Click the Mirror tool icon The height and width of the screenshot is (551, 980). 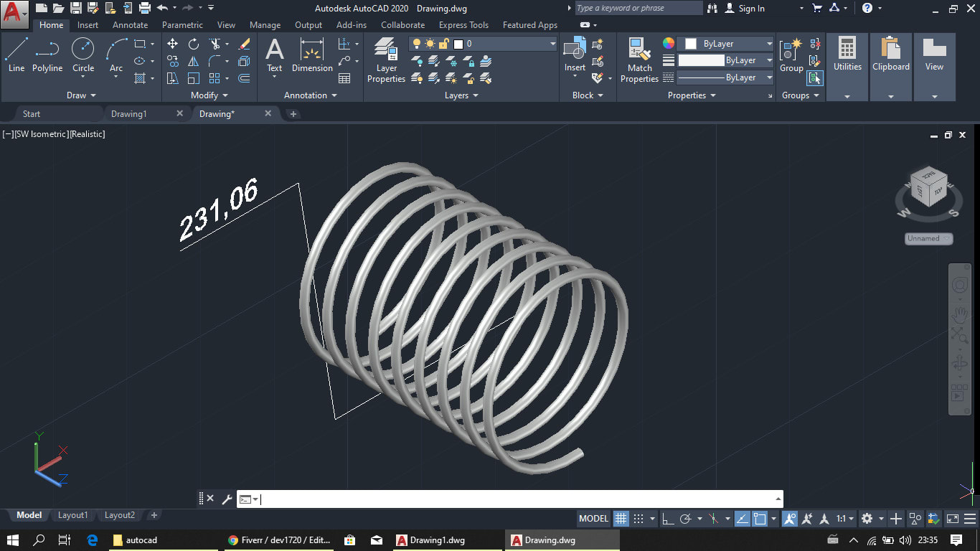click(x=194, y=61)
